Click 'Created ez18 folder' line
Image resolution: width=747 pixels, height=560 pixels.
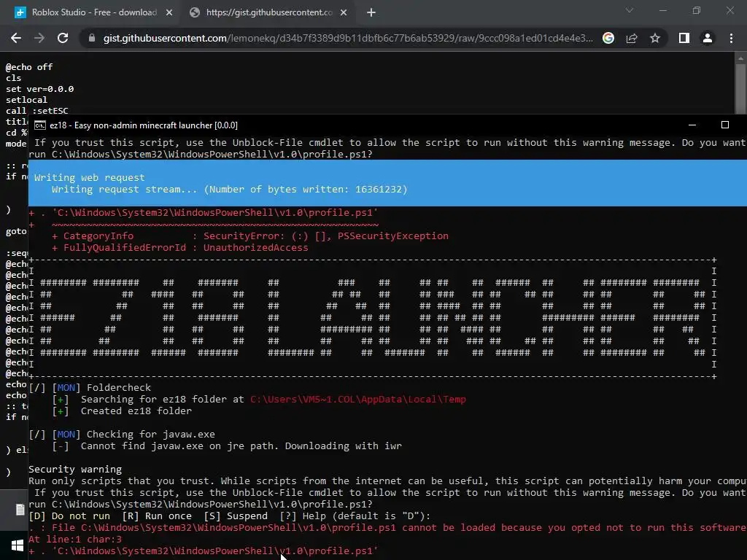[x=122, y=411]
